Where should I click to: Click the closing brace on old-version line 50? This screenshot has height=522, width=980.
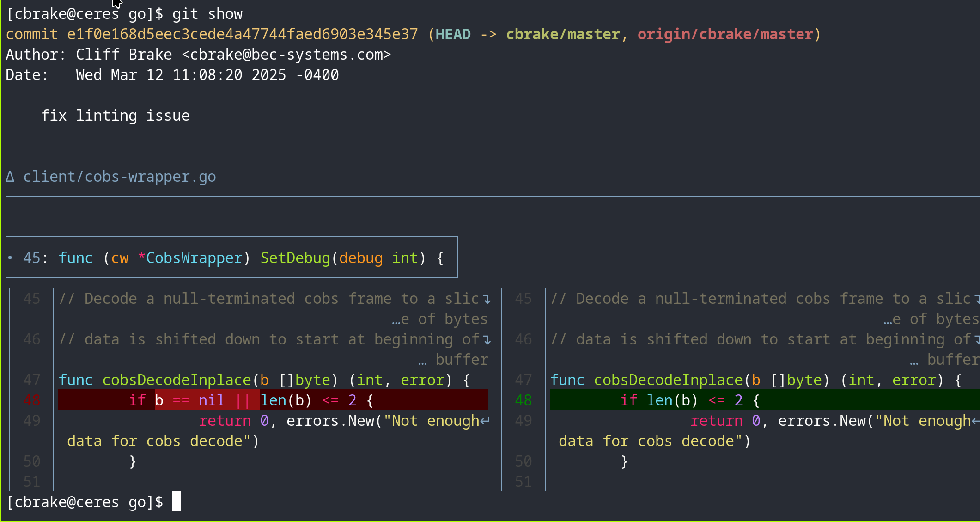coord(133,461)
